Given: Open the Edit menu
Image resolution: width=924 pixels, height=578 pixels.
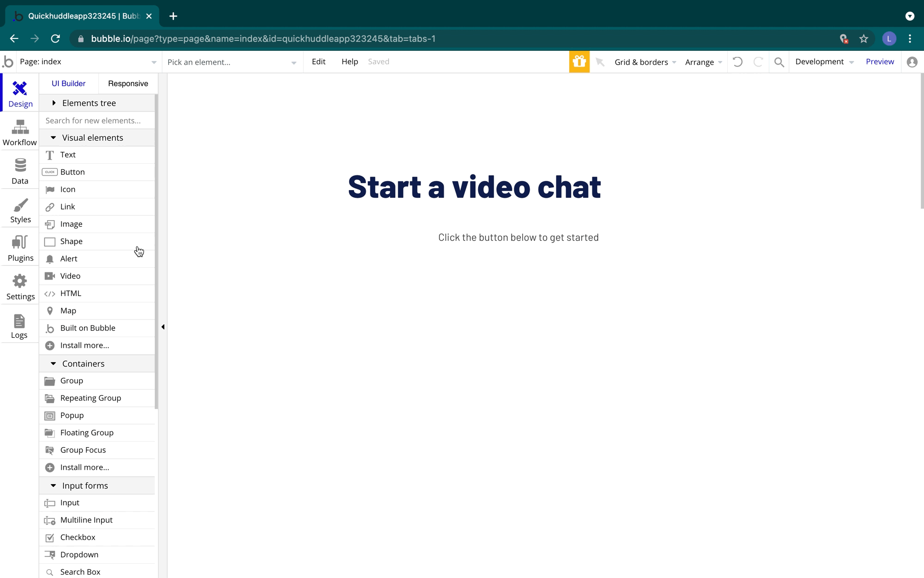Looking at the screenshot, I should pos(318,61).
